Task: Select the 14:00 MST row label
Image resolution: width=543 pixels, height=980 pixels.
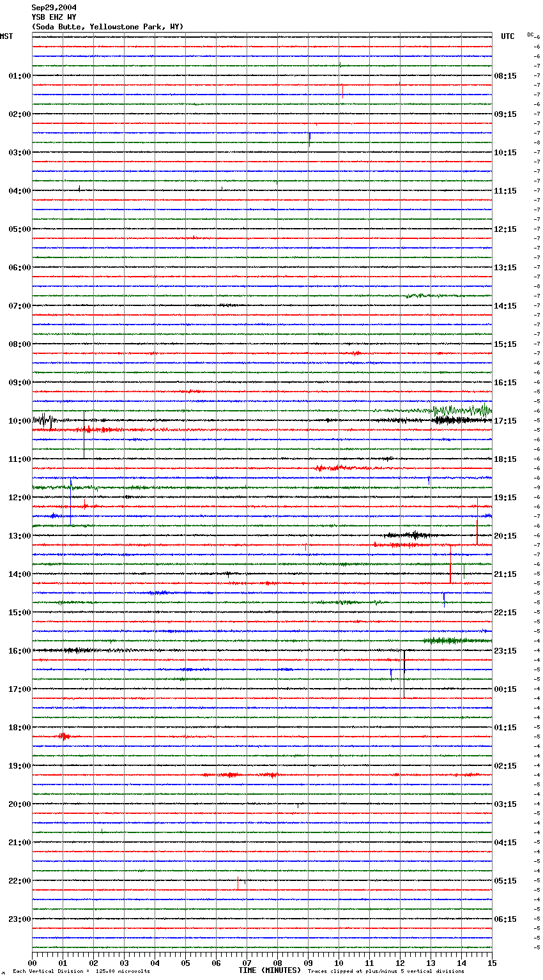Action: pyautogui.click(x=20, y=574)
